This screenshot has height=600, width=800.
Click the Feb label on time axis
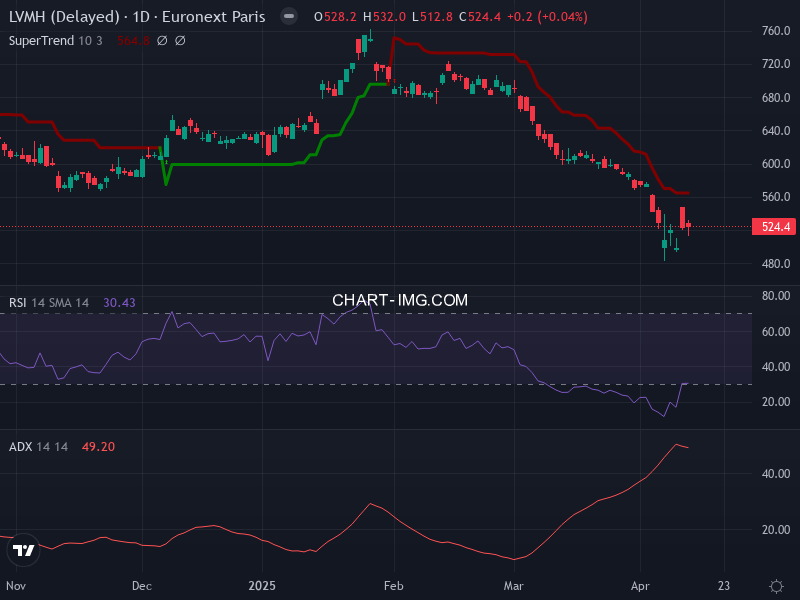[393, 586]
